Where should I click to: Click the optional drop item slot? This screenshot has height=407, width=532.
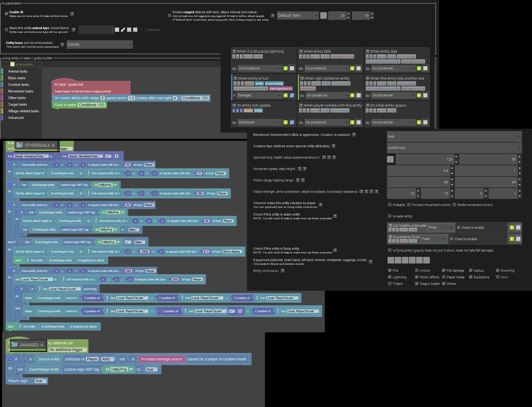point(390,159)
